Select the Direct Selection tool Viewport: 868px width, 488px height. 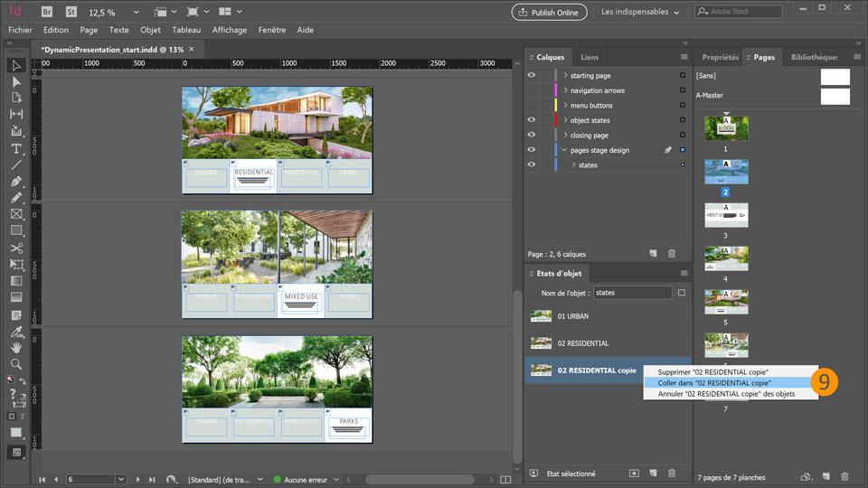(x=16, y=82)
